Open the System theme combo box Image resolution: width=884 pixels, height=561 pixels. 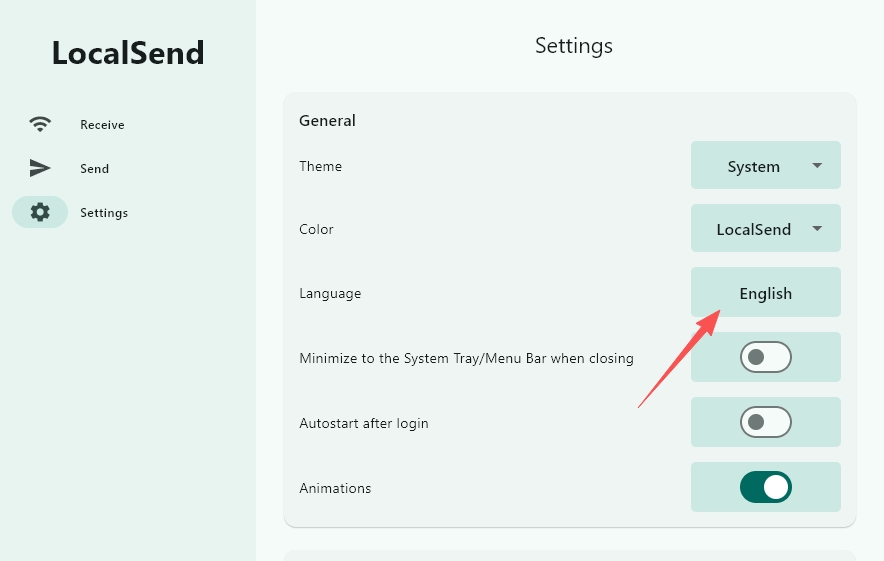tap(766, 165)
